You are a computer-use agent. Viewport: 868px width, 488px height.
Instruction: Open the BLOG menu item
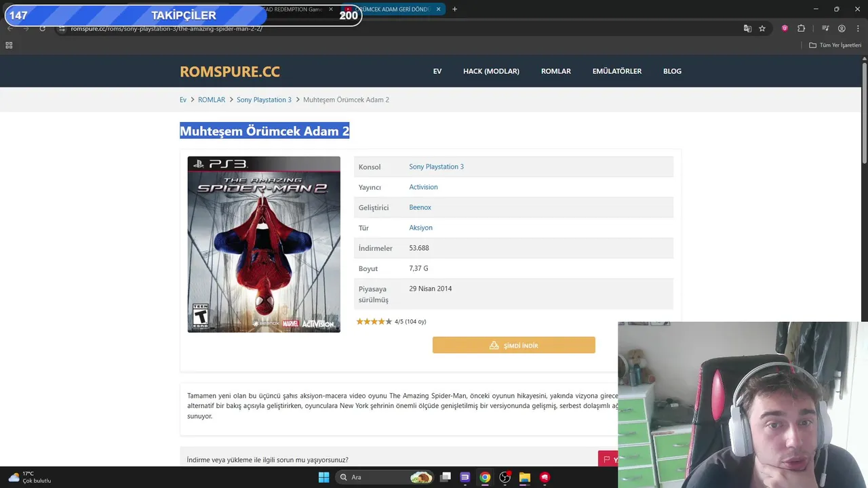672,71
